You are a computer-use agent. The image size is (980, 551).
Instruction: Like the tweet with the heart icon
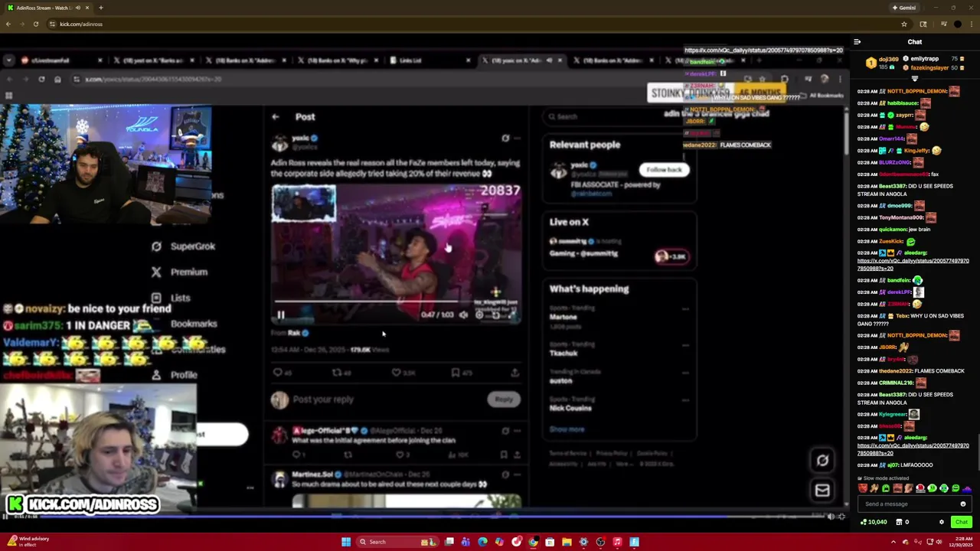tap(397, 373)
